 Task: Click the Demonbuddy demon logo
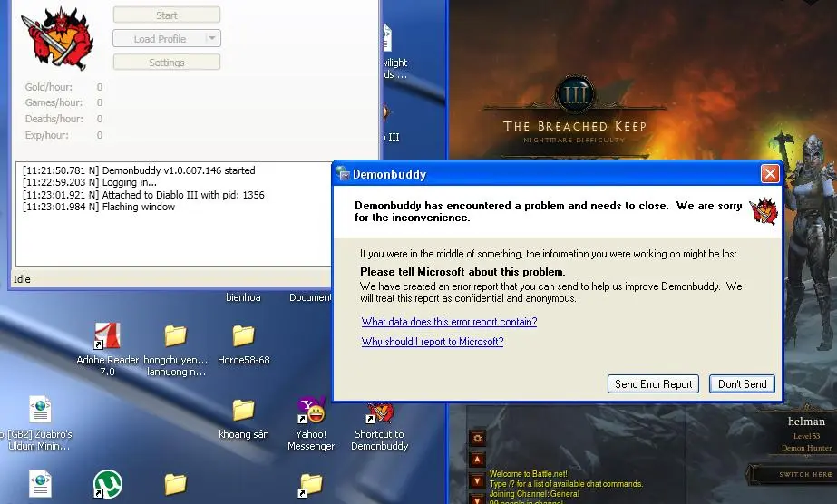(56, 39)
